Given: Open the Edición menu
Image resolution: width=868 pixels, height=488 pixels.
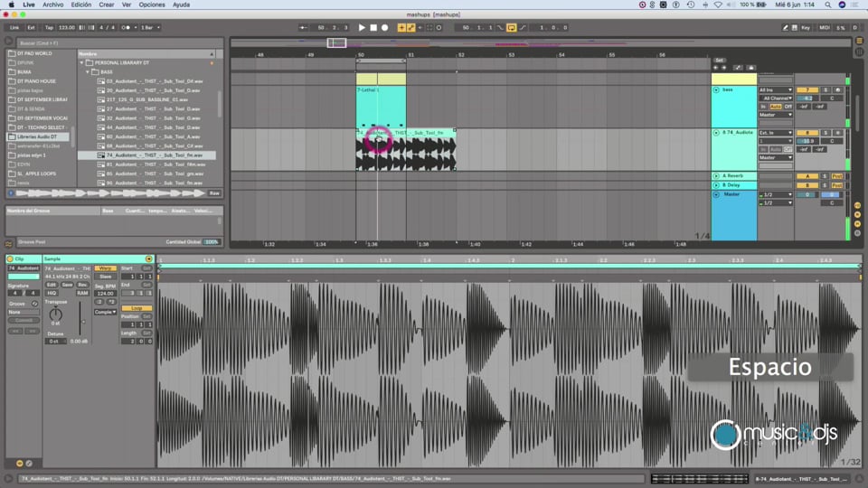Looking at the screenshot, I should click(80, 5).
